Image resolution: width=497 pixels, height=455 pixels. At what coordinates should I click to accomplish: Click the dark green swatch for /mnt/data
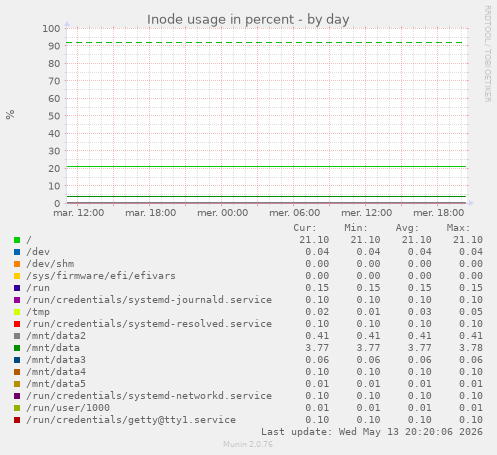[17, 348]
